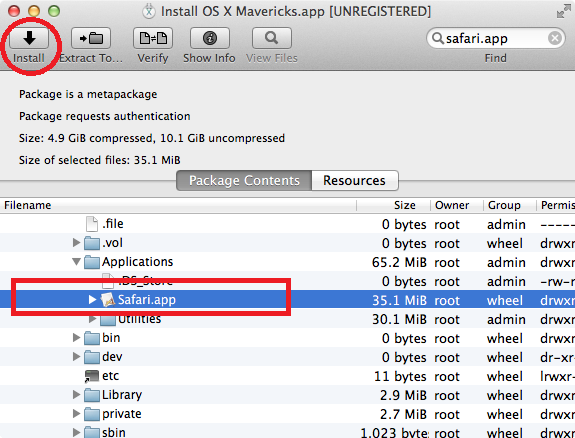Screen dimensions: 575x438
Task: Click the compressed size info line
Action: [x=152, y=138]
